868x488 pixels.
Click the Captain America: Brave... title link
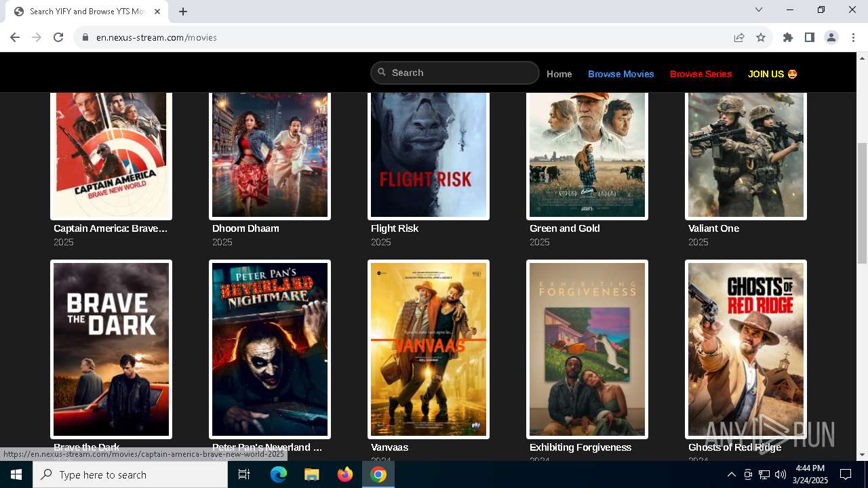111,228
